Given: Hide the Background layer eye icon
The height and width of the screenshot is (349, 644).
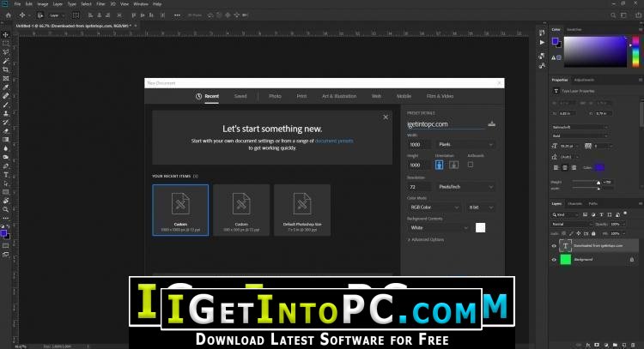Looking at the screenshot, I should pos(554,260).
